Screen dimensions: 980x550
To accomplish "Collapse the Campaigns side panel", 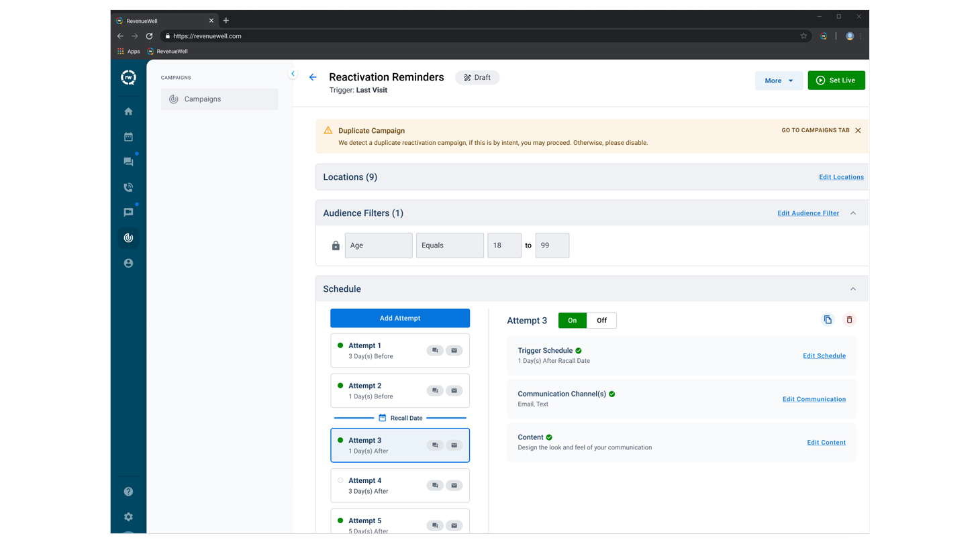I will [x=293, y=74].
